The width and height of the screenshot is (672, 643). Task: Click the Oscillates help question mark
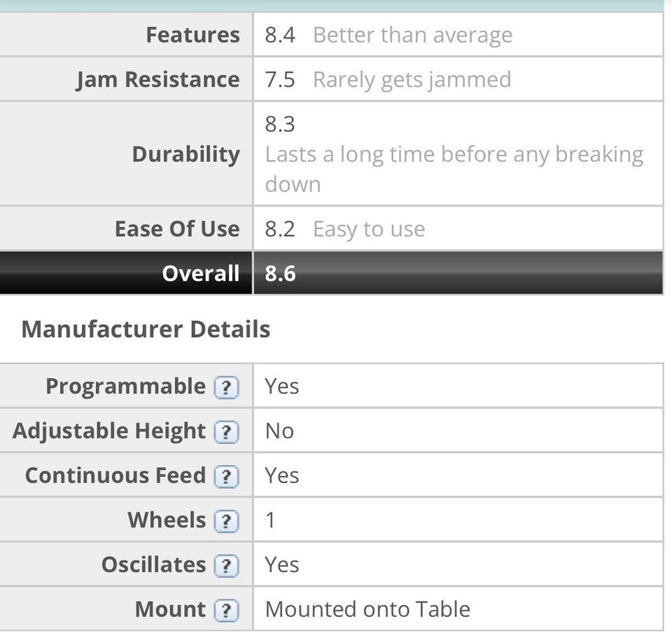(226, 566)
